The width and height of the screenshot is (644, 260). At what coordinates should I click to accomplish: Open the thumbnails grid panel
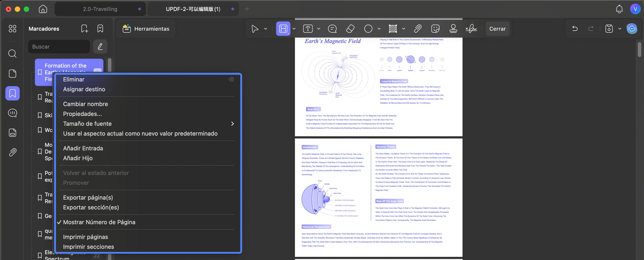(12, 29)
